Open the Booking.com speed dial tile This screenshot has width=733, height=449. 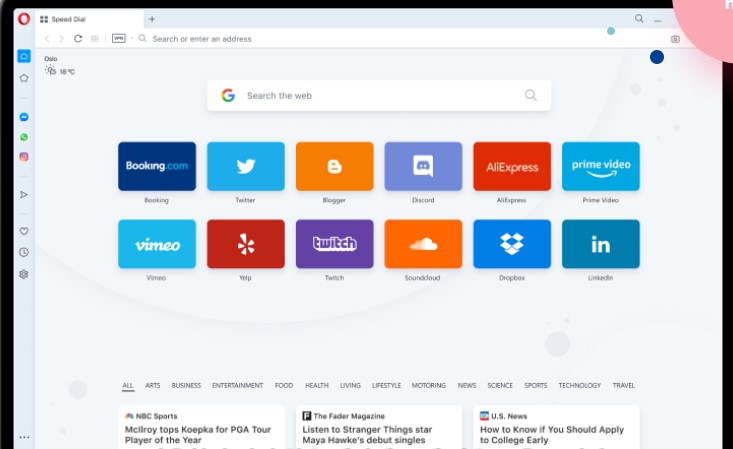[156, 166]
